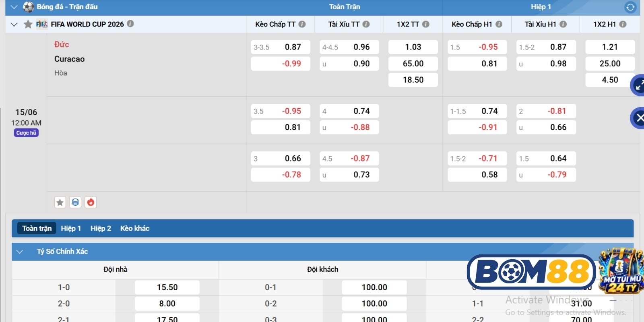Select first half over 1.5-2 odds 0.87
This screenshot has width=644, height=322.
coord(546,47)
